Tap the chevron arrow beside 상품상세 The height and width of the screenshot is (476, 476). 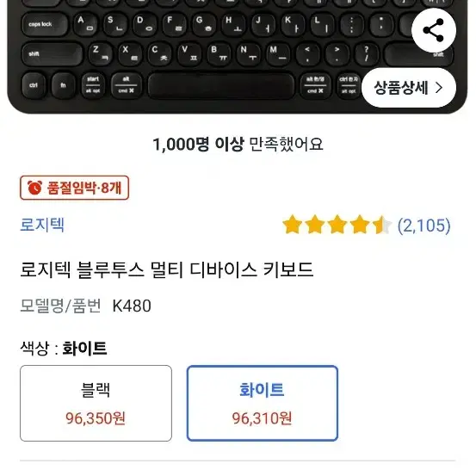click(439, 88)
